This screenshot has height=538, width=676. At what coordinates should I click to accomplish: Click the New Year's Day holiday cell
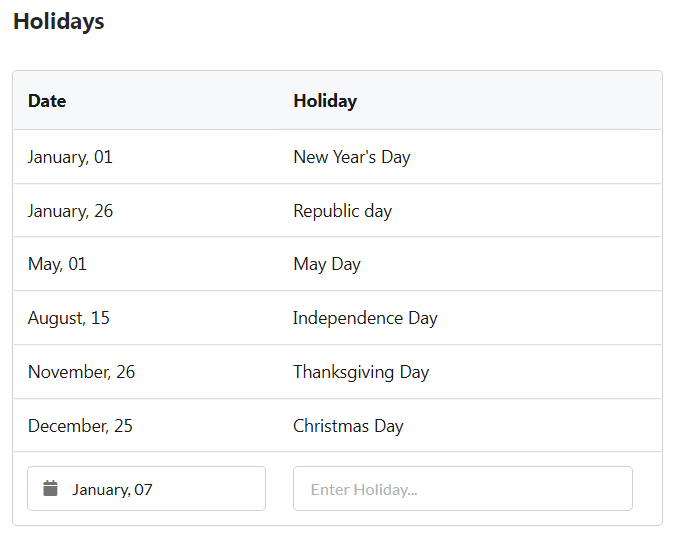coord(352,157)
